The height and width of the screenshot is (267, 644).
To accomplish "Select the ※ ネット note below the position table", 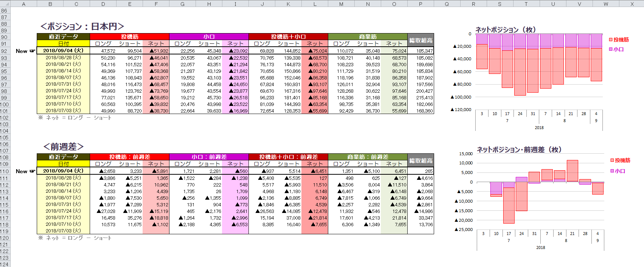I will click(x=75, y=118).
